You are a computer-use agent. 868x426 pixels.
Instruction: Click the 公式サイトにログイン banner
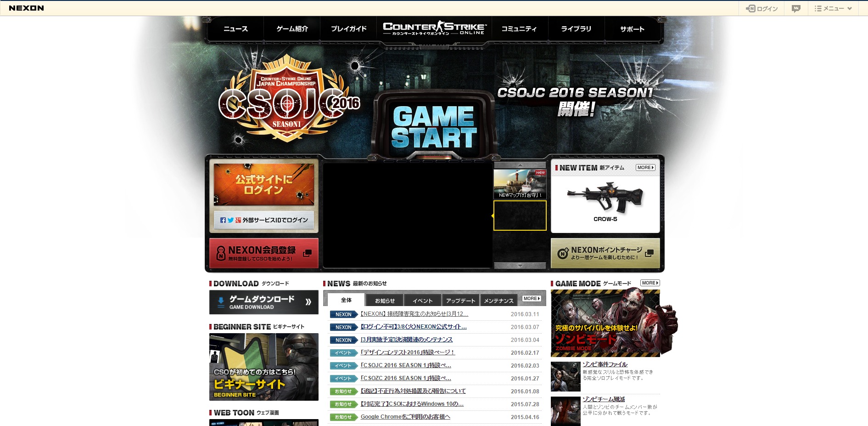[264, 184]
